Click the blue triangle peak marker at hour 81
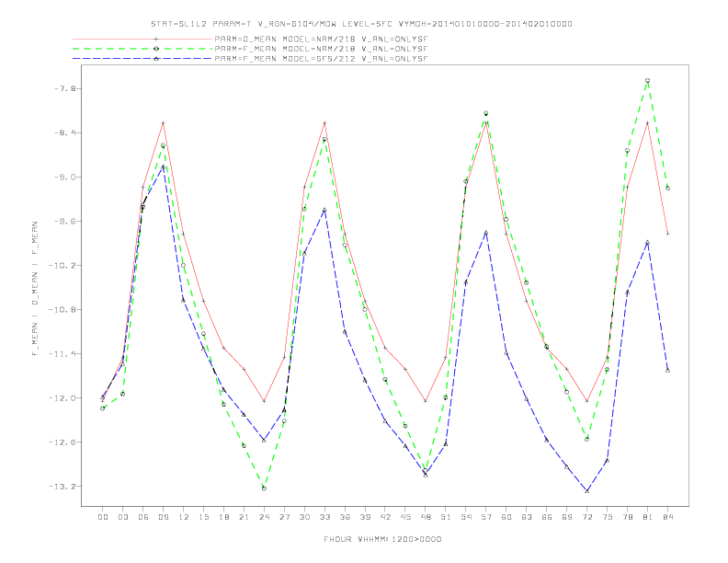Image resolution: width=728 pixels, height=563 pixels. [647, 243]
